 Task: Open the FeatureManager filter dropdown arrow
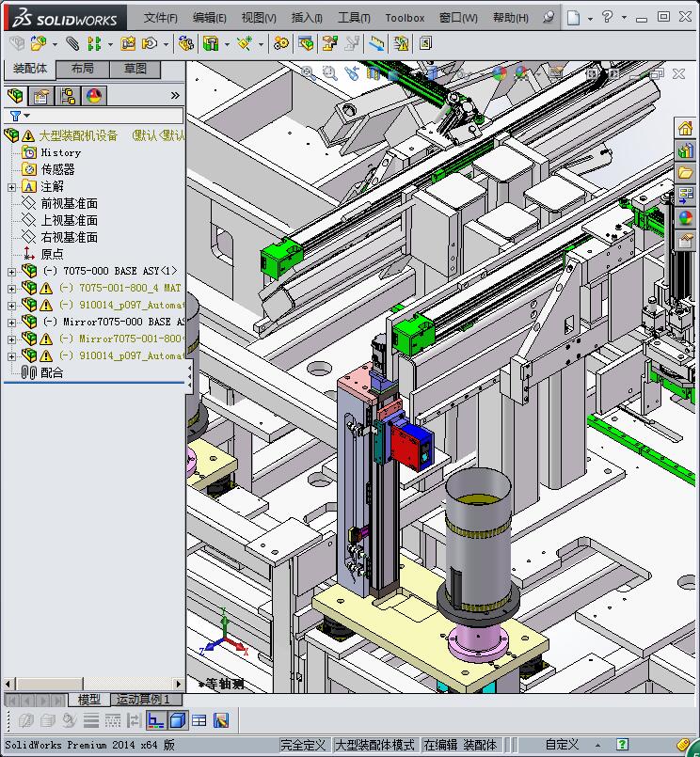pyautogui.click(x=26, y=116)
